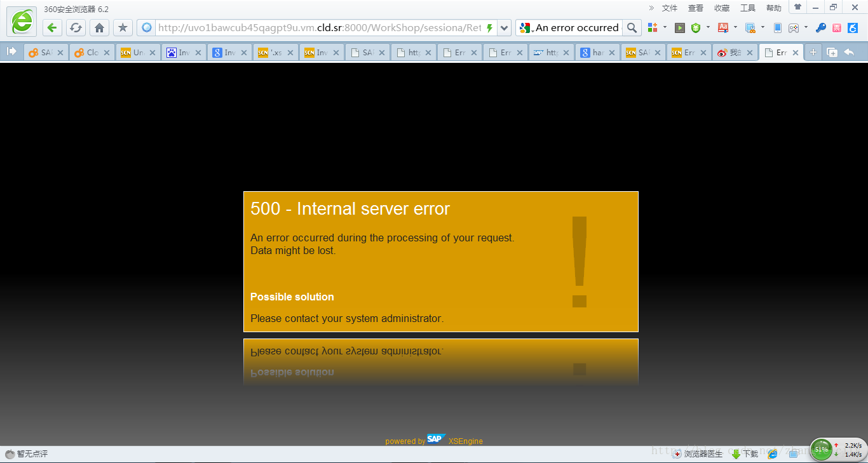Click the '500 - Internal server error' heading
The image size is (868, 463).
pyautogui.click(x=350, y=209)
